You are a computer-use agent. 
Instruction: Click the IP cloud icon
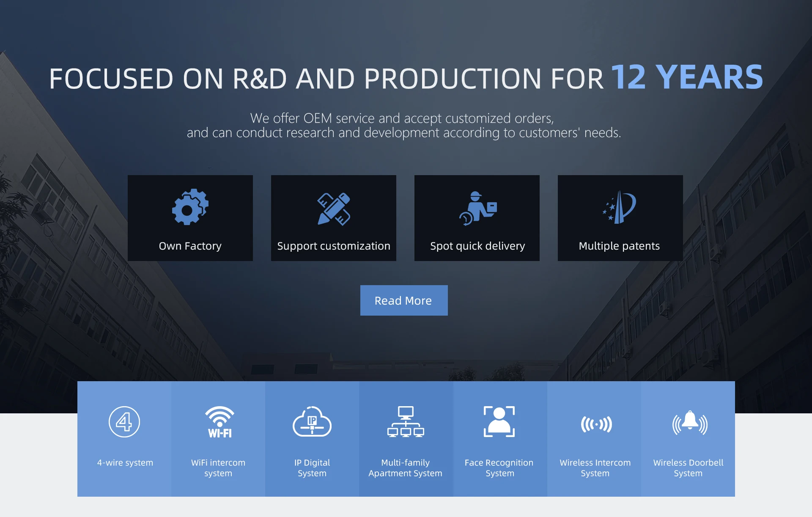point(312,422)
